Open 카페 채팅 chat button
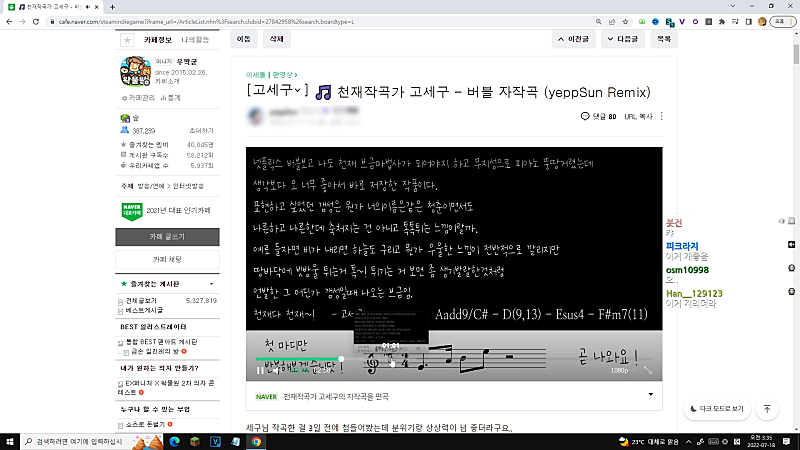The height and width of the screenshot is (450, 800). coord(167,260)
